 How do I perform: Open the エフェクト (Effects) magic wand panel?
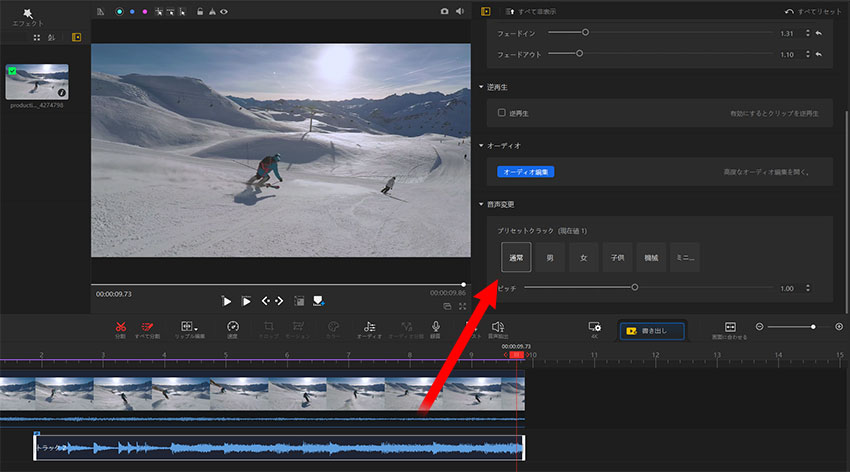point(28,17)
